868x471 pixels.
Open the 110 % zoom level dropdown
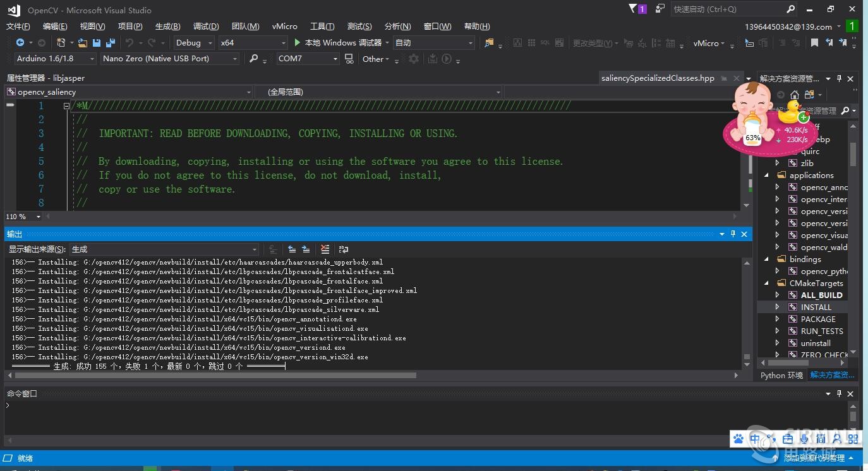[23, 217]
